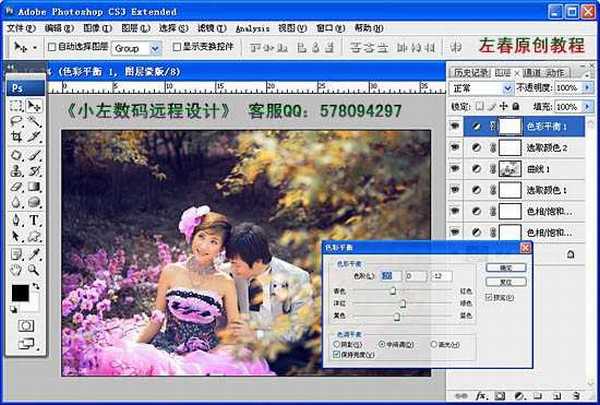Open the 文件 (File) menu
This screenshot has width=600, height=405.
[19, 29]
